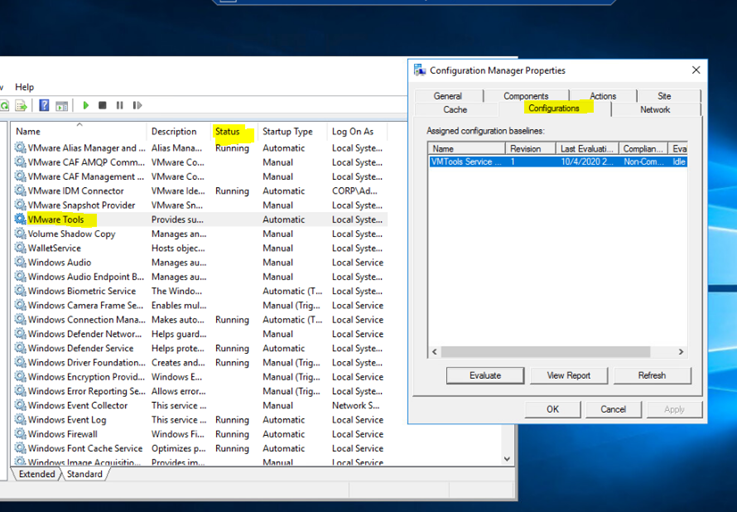Image resolution: width=737 pixels, height=512 pixels.
Task: Select Windows Font Cache Service row
Action: 200,448
